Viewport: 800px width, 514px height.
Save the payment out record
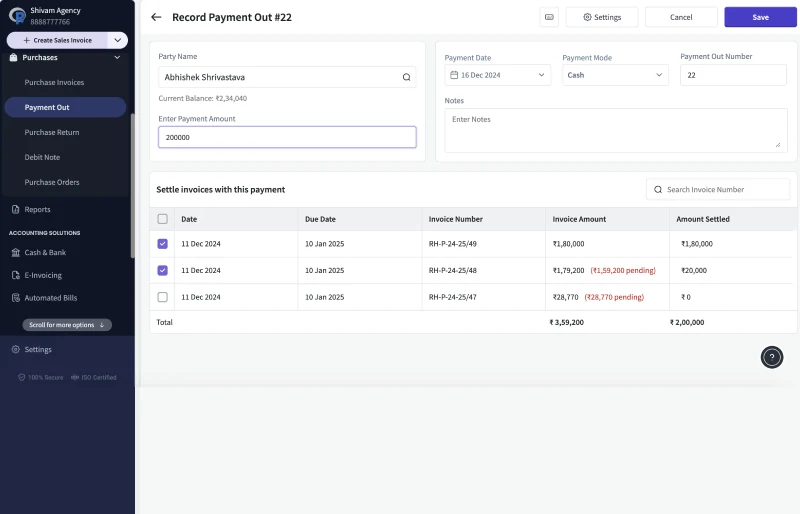coord(760,17)
